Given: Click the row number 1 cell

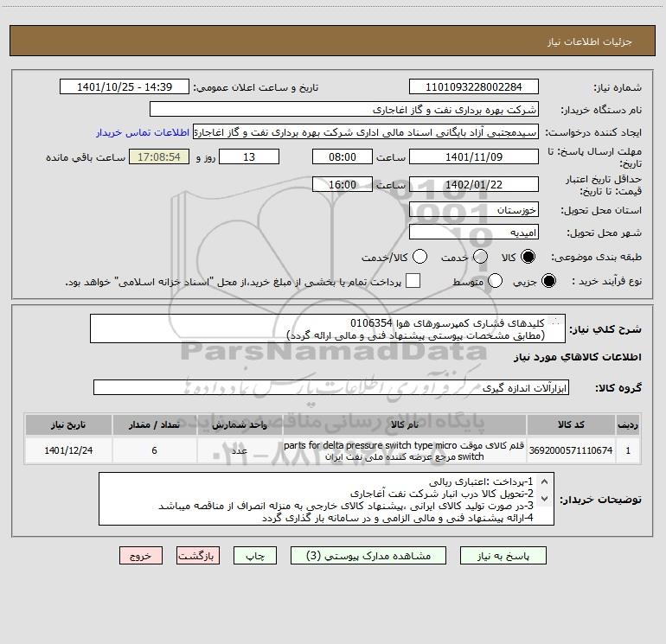Looking at the screenshot, I should pyautogui.click(x=628, y=450).
